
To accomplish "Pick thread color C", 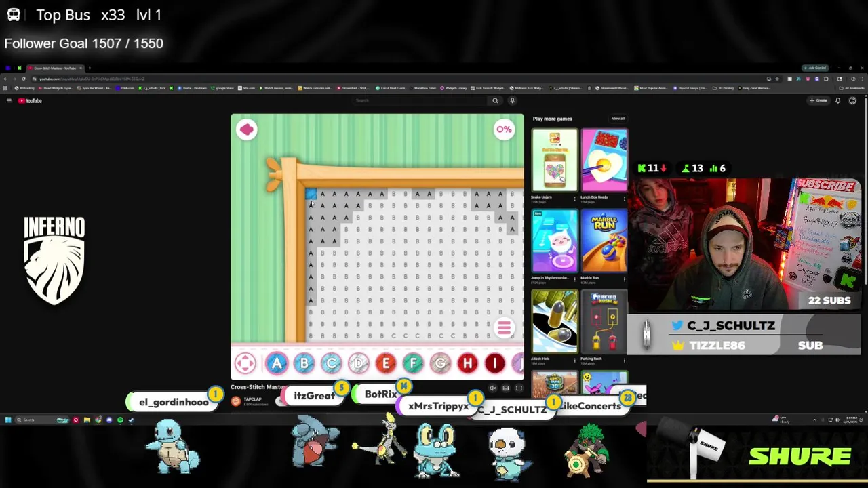I will click(331, 364).
